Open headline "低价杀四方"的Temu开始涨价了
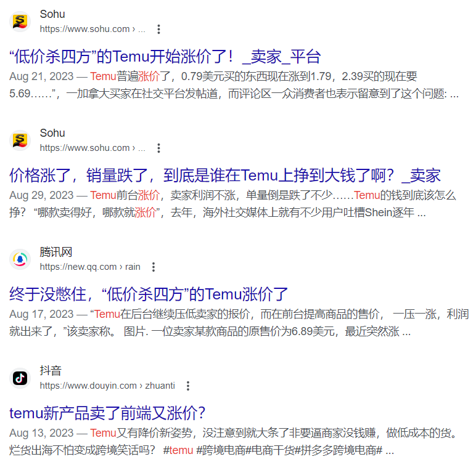Viewport: 476px width, 462px height. pos(165,57)
